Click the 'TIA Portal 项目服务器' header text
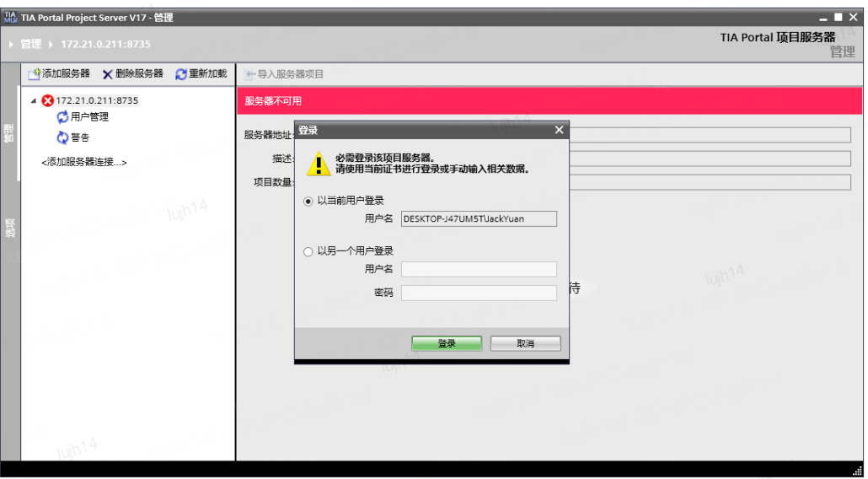 [x=777, y=37]
